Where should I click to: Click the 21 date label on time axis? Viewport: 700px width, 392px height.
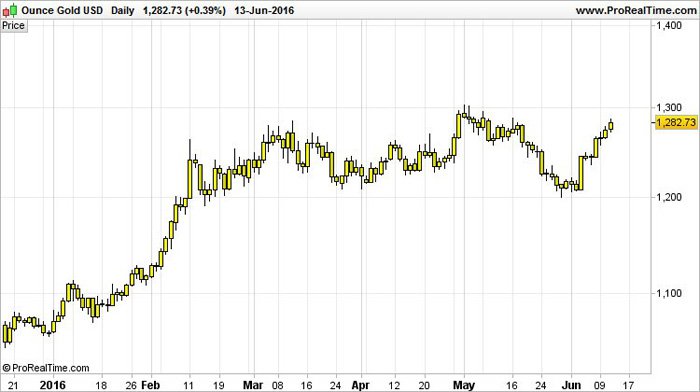14,385
